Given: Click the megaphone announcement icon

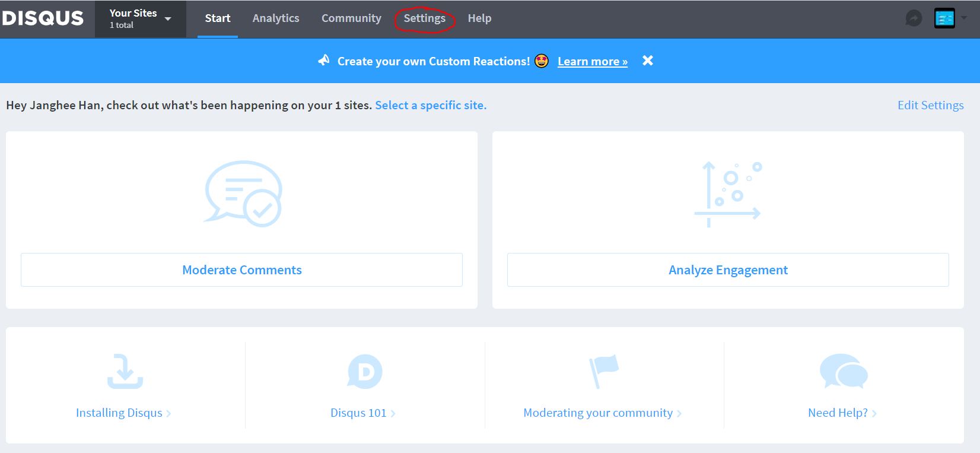Looking at the screenshot, I should point(323,61).
